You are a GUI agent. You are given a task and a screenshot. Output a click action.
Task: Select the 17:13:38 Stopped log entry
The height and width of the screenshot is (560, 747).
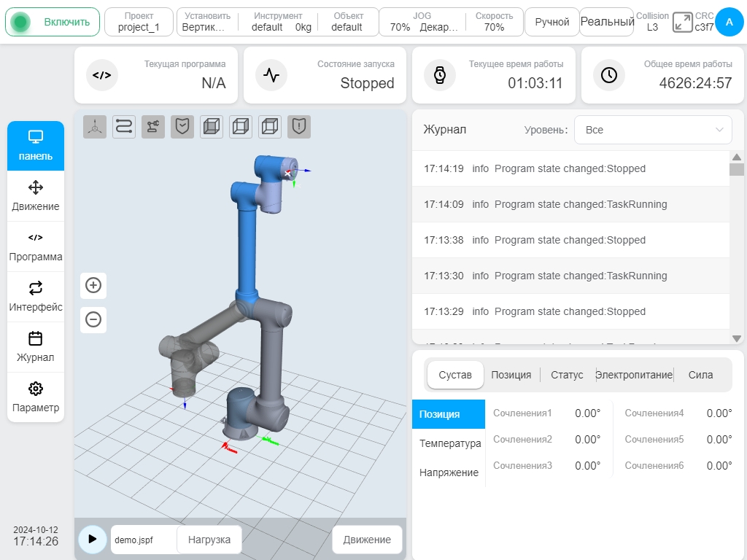point(570,240)
